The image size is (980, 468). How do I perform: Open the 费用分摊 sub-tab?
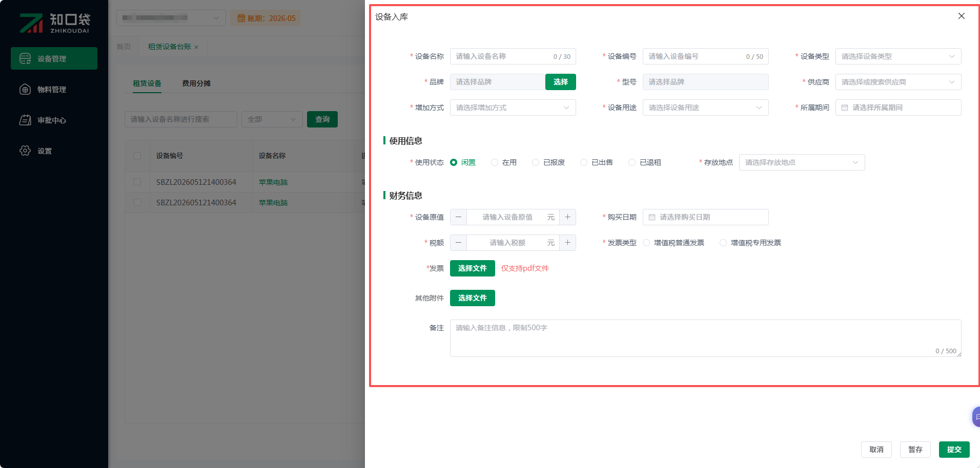196,83
